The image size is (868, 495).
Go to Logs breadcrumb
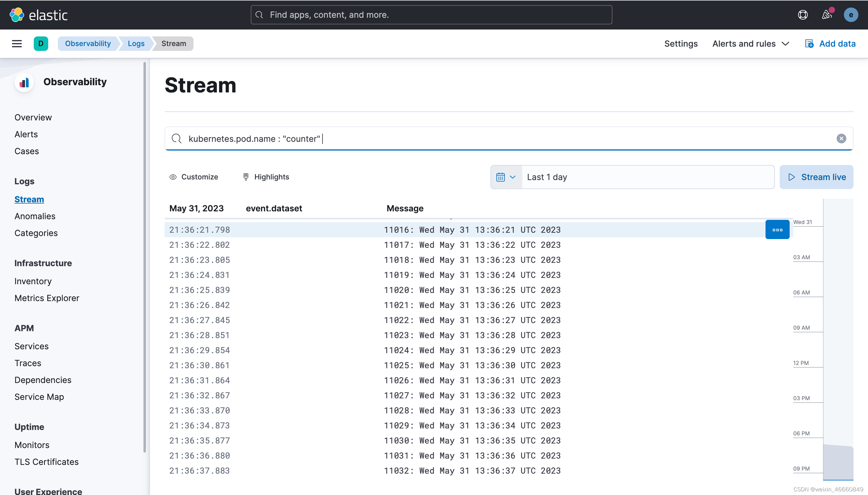pos(136,44)
